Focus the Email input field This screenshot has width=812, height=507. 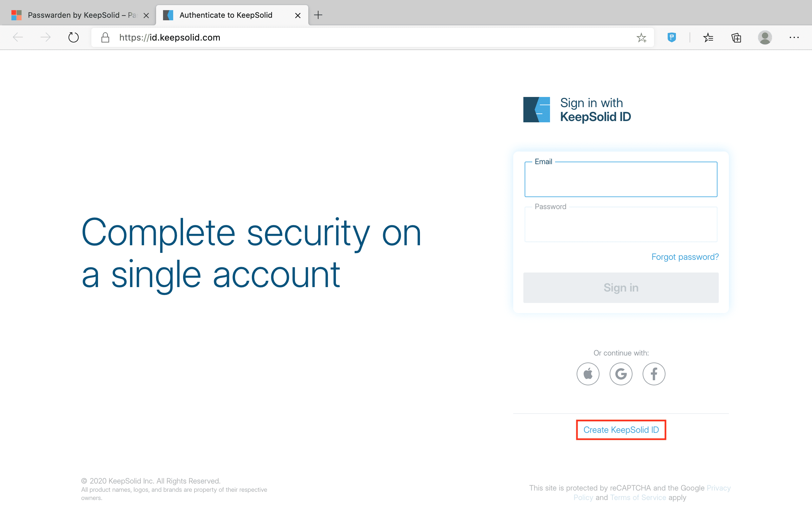point(621,180)
